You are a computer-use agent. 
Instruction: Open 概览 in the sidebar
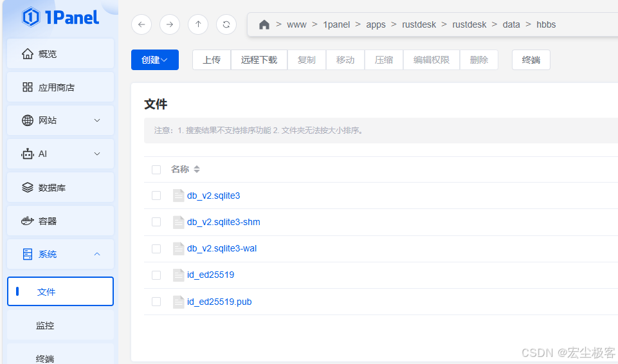point(60,53)
